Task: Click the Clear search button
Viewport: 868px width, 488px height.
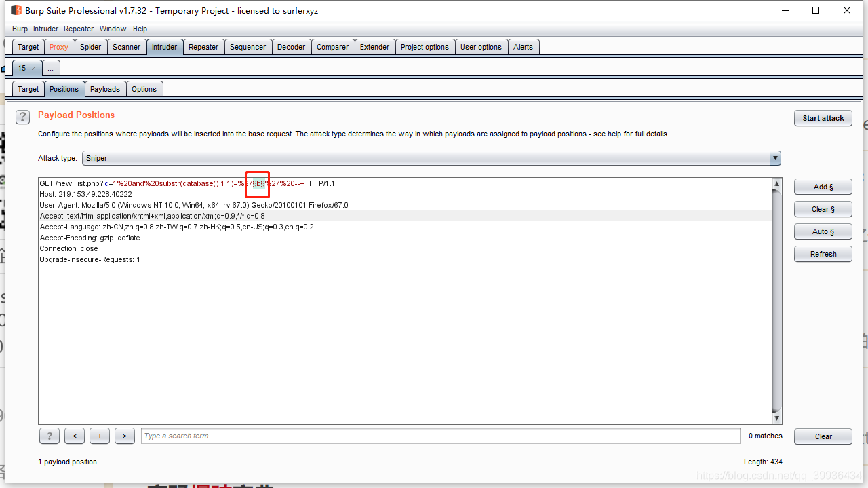Action: point(823,436)
